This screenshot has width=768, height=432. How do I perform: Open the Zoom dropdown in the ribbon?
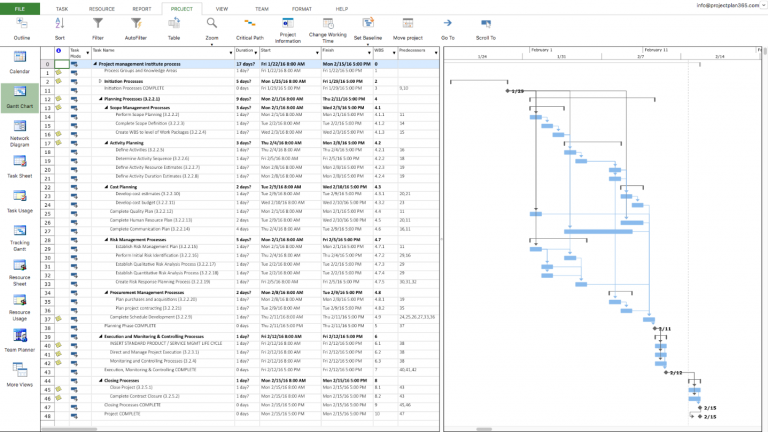(211, 28)
